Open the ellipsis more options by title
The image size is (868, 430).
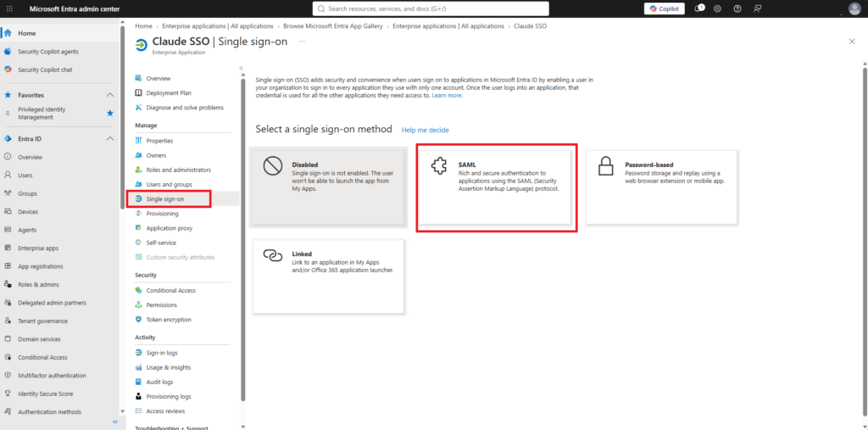[x=302, y=41]
